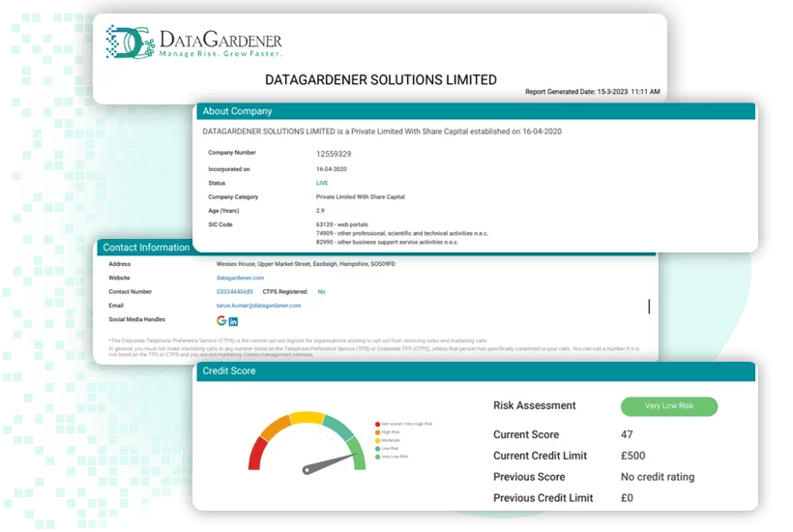Click the Current Score label
Viewport: 793px width, 532px height.
(526, 434)
